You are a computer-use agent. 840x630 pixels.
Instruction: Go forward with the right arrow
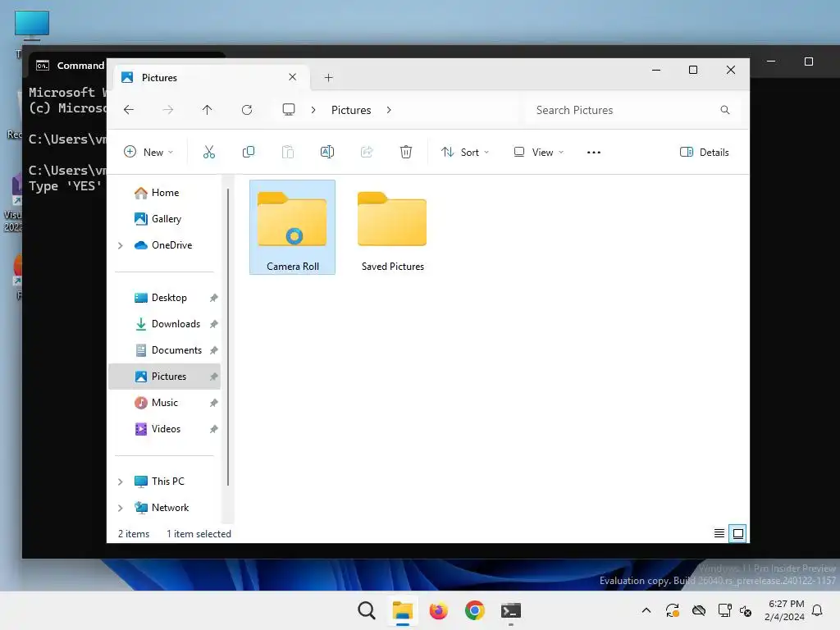[x=167, y=110]
